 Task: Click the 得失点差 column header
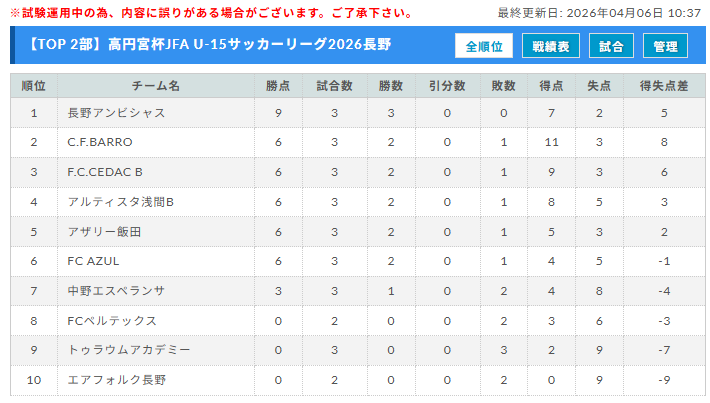664,85
